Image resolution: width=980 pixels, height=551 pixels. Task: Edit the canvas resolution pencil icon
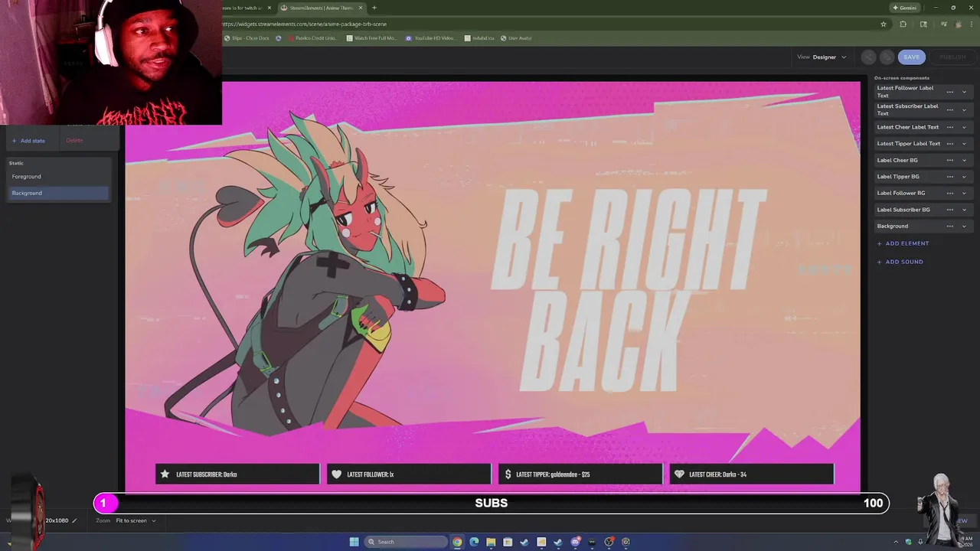[74, 520]
